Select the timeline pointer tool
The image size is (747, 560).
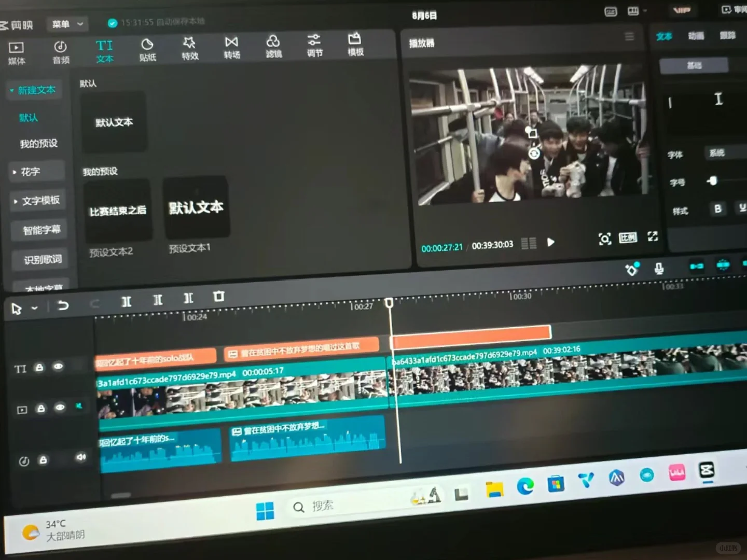pos(17,309)
